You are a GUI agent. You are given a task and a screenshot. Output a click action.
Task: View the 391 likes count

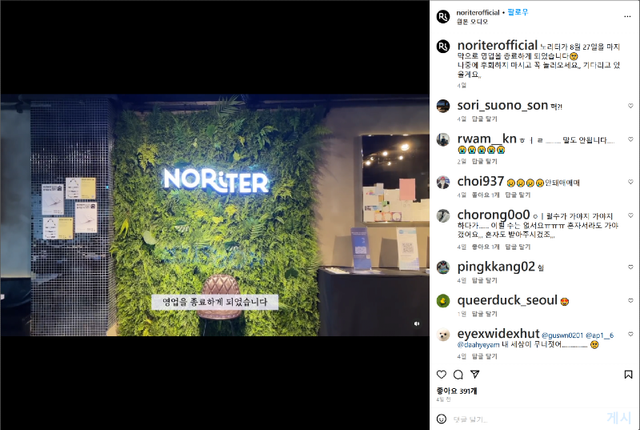(x=457, y=391)
